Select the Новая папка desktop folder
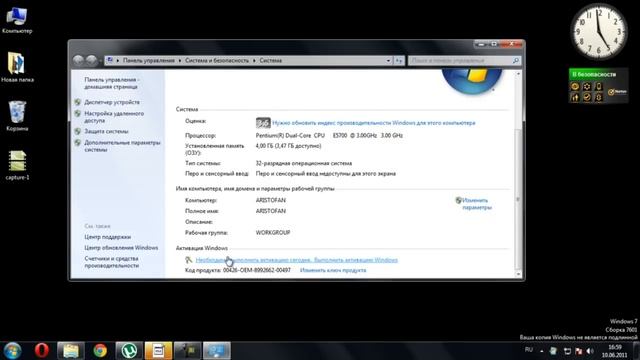The image size is (640, 360). [17, 67]
